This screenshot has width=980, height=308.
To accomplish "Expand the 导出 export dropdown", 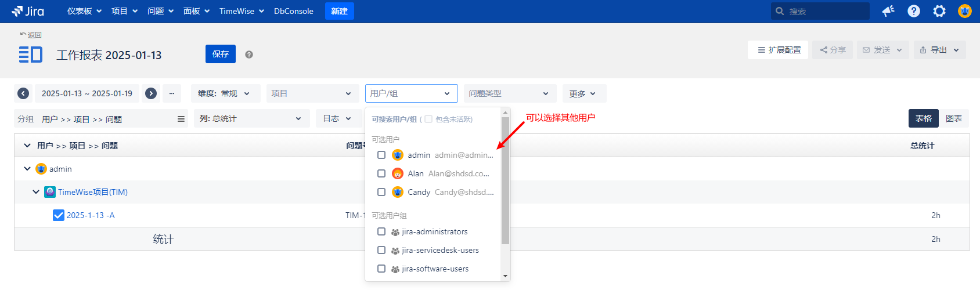I will tap(940, 50).
